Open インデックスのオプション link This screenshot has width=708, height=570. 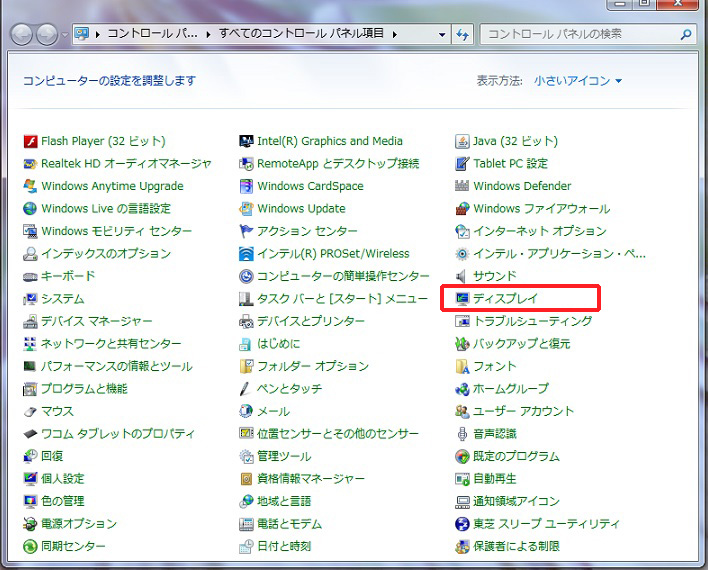tap(106, 254)
